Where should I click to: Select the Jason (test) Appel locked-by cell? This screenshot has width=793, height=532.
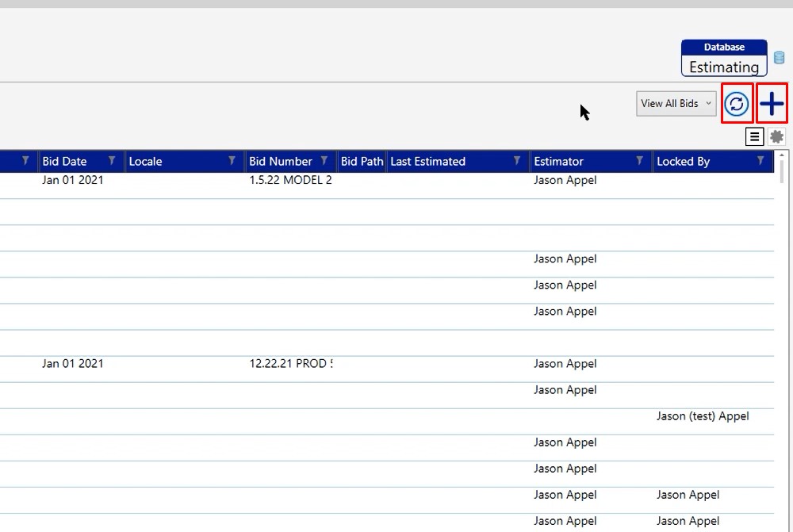click(x=703, y=416)
